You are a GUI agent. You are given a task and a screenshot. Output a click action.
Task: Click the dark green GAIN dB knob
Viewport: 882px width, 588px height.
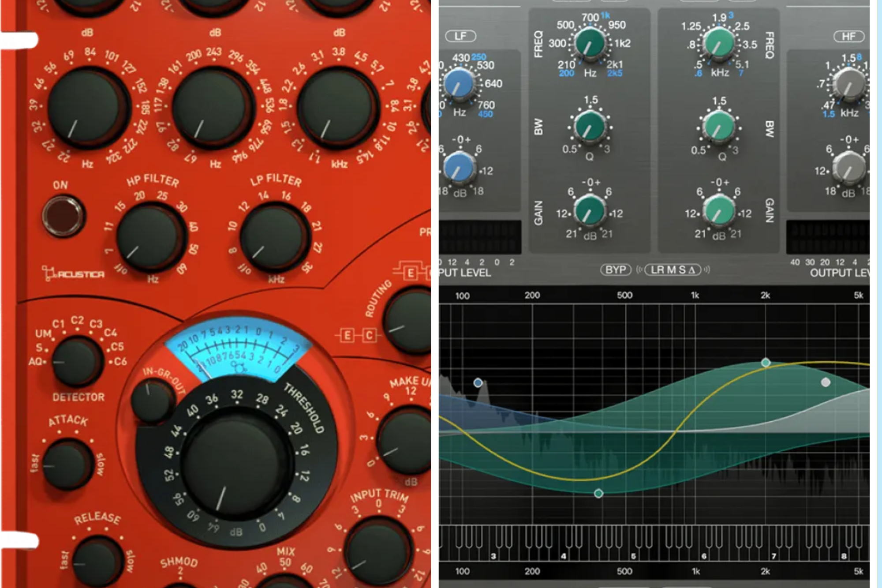point(590,210)
